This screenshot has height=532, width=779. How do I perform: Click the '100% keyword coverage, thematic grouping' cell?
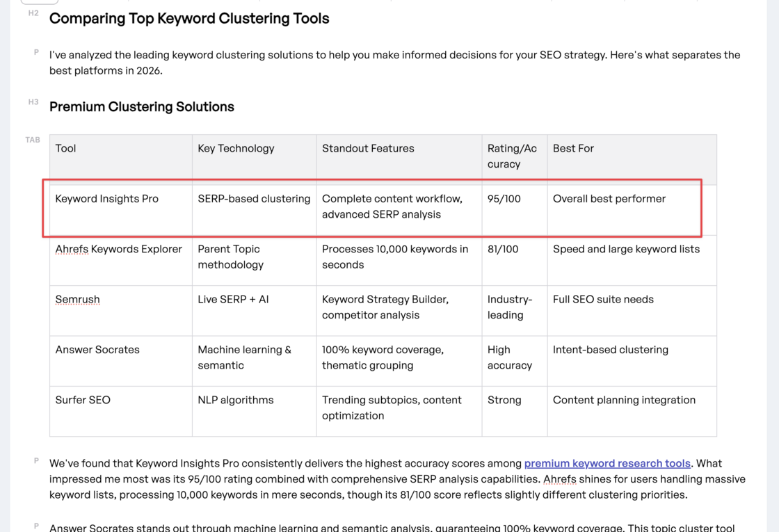[399, 361]
